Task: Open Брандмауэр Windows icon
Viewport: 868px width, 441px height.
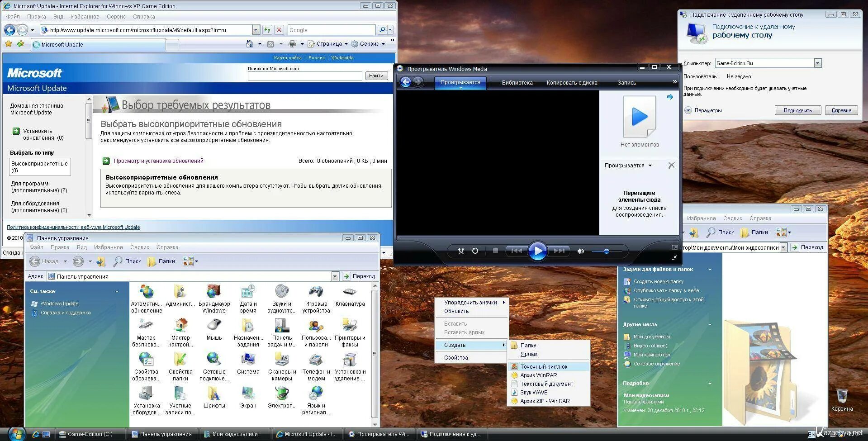Action: tap(214, 299)
